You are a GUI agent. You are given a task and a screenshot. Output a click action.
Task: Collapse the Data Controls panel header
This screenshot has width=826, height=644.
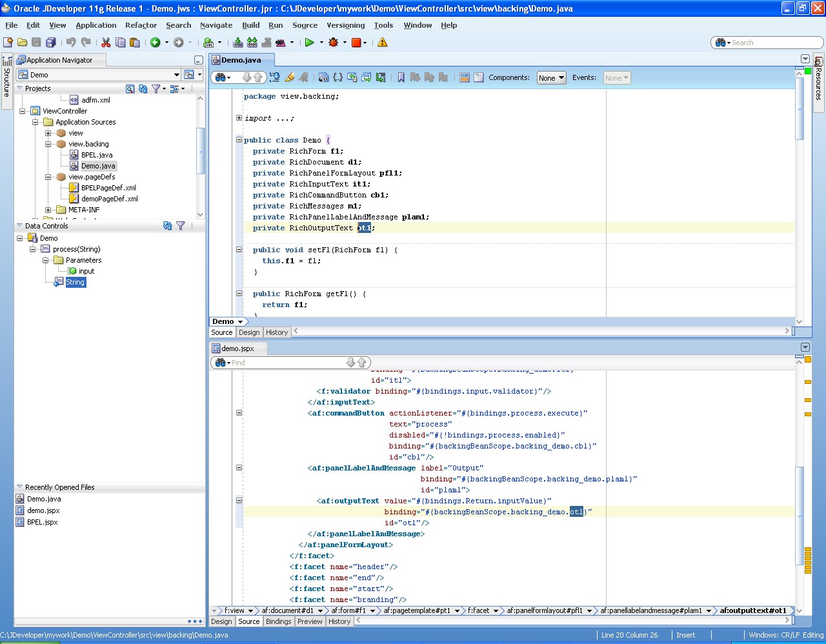pyautogui.click(x=19, y=226)
